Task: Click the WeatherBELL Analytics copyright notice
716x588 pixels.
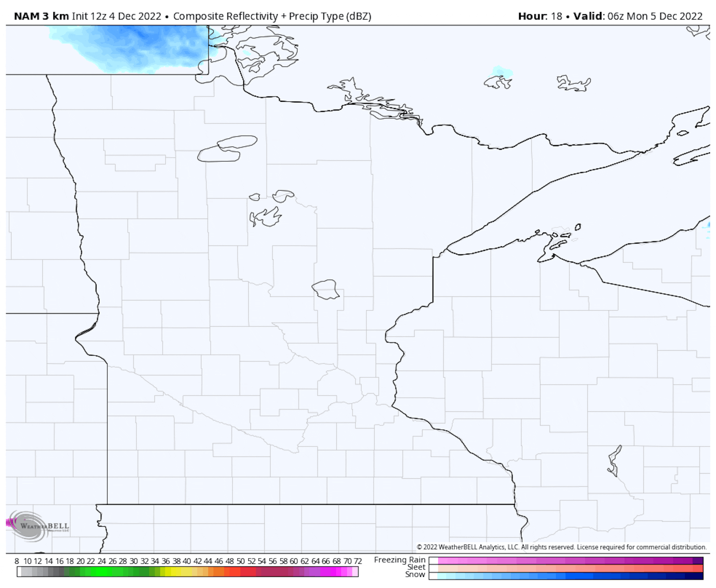Action: 561,547
